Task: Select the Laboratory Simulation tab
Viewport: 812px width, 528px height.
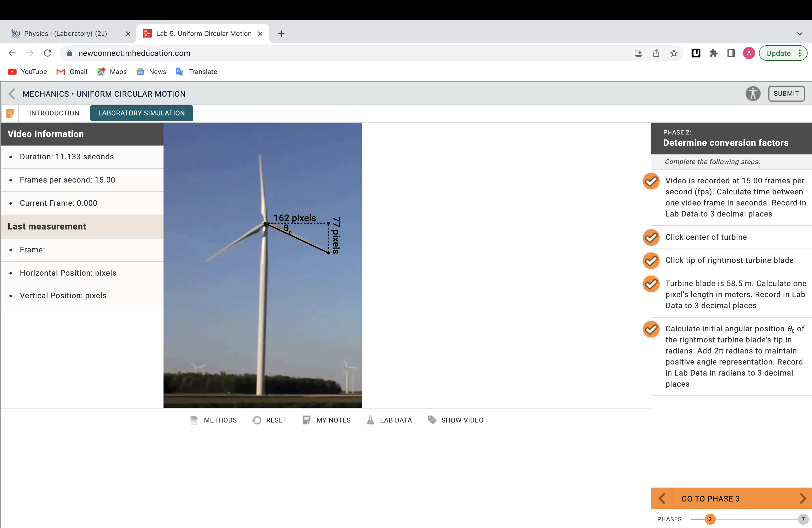Action: click(x=141, y=113)
